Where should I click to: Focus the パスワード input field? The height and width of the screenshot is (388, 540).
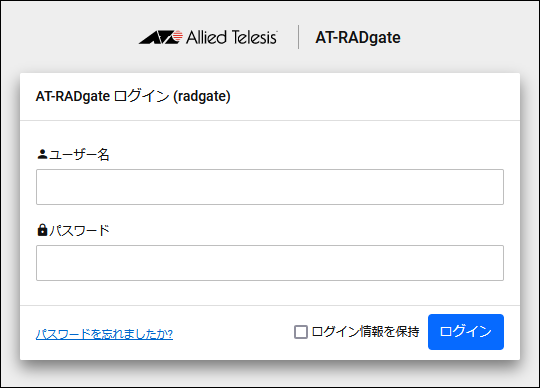270,263
